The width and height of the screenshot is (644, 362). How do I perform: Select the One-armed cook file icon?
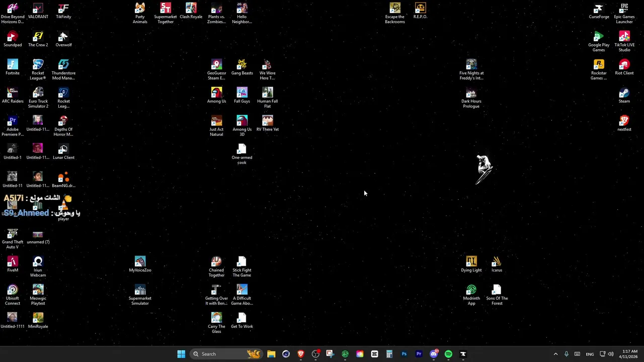pos(242,154)
